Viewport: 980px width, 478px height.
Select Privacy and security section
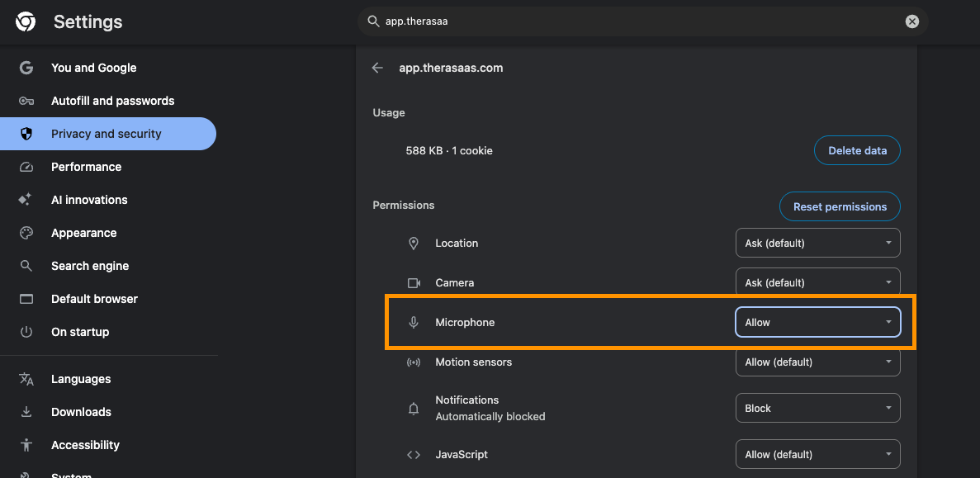(x=108, y=134)
